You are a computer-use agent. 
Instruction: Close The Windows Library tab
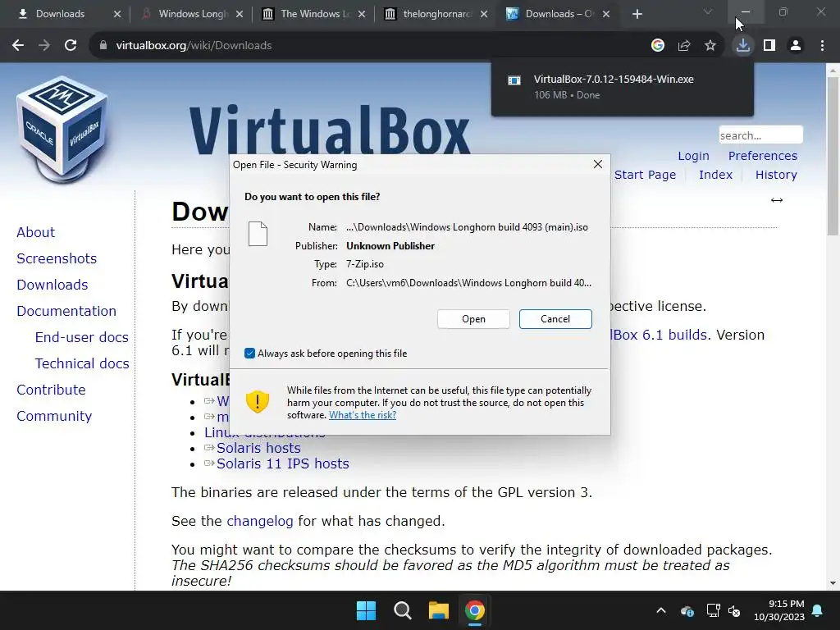click(362, 14)
